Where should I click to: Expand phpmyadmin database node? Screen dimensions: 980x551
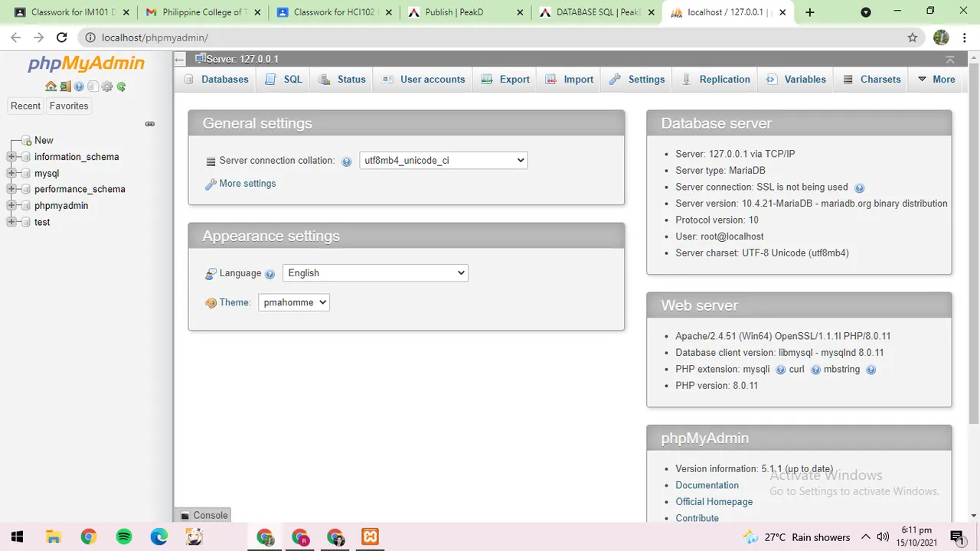click(11, 206)
